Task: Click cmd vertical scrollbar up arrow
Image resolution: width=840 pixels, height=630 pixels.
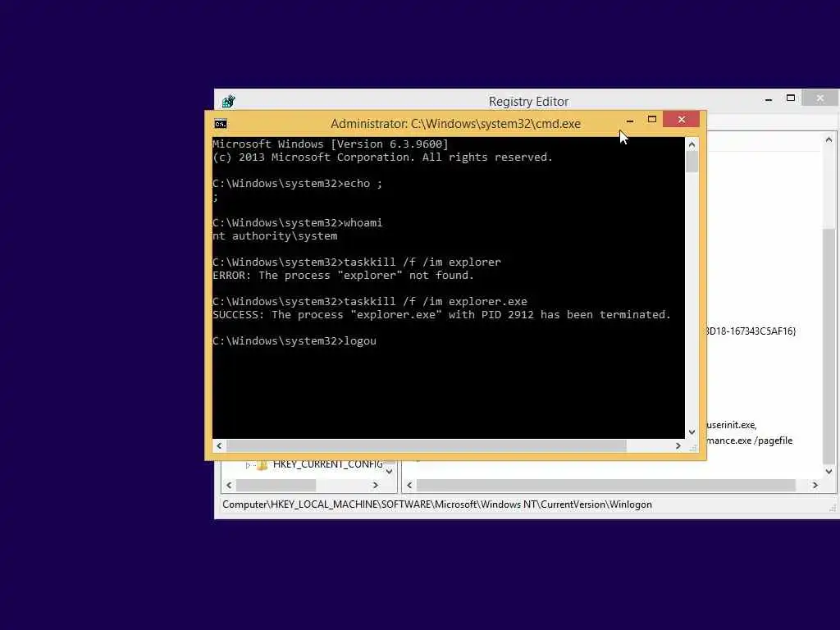Action: [692, 144]
